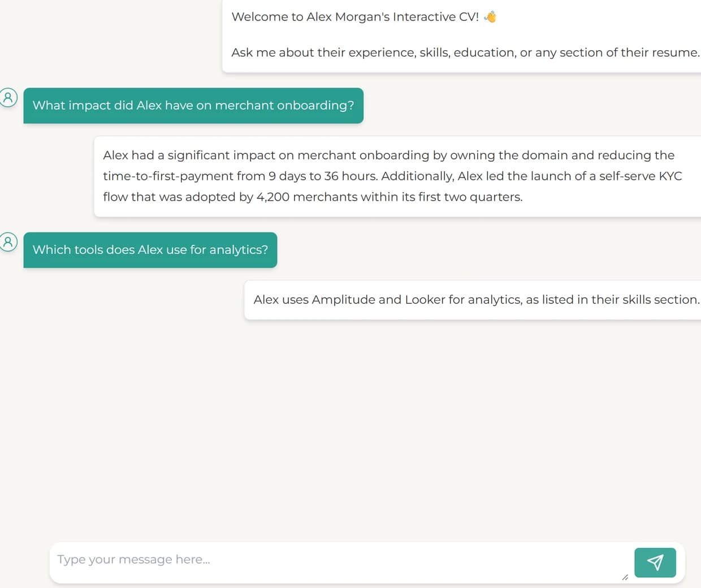Click 'merchant onboarding' in the first user question
The height and width of the screenshot is (588, 701).
[284, 105]
